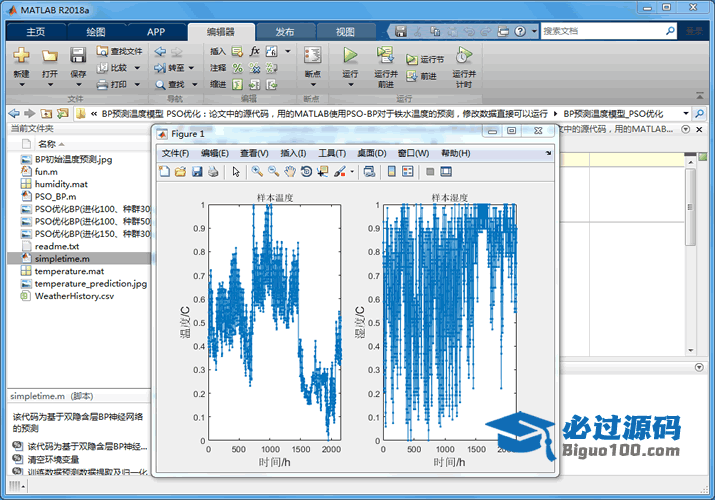This screenshot has width=715, height=500.
Task: Click the 打印 (Print) icon in ribbon
Action: [103, 84]
